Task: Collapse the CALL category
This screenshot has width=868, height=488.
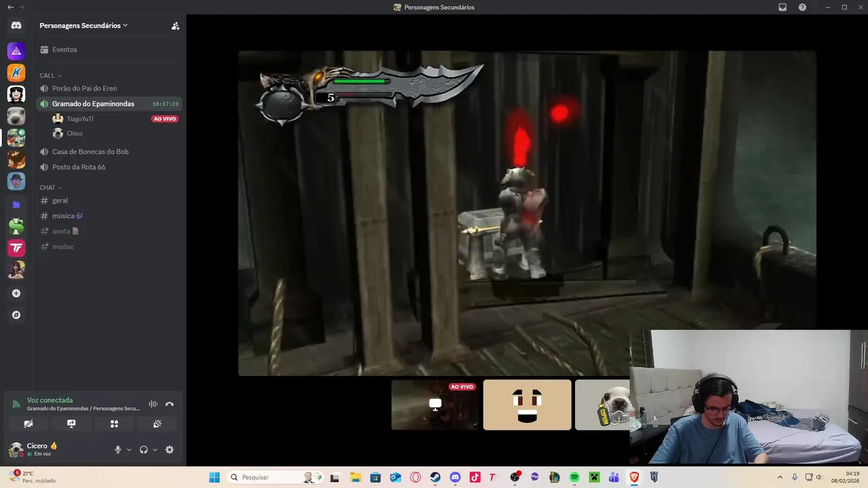Action: click(50, 75)
